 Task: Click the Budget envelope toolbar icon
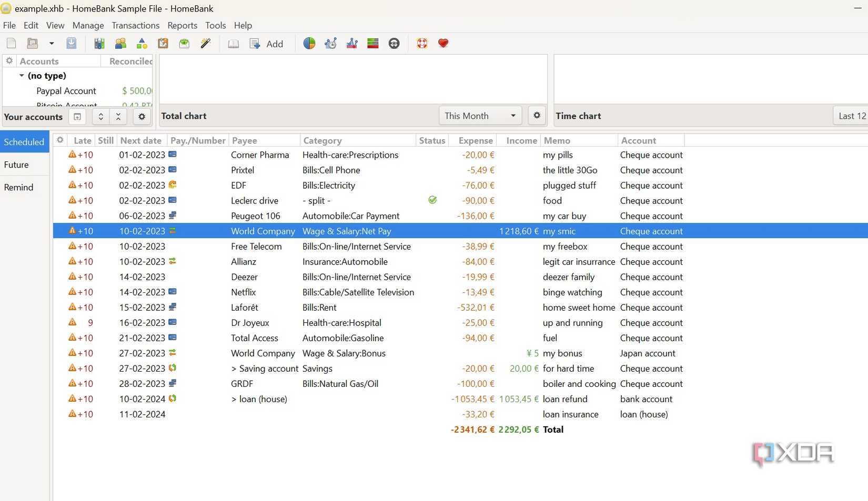point(184,44)
